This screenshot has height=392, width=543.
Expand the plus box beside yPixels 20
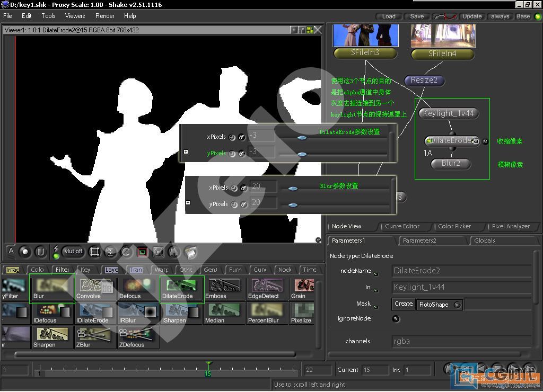pos(188,203)
